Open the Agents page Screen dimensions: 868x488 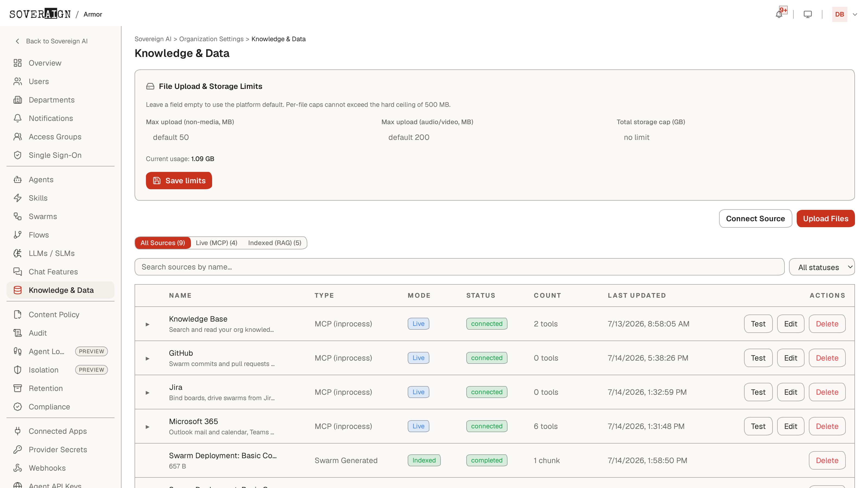tap(60, 179)
